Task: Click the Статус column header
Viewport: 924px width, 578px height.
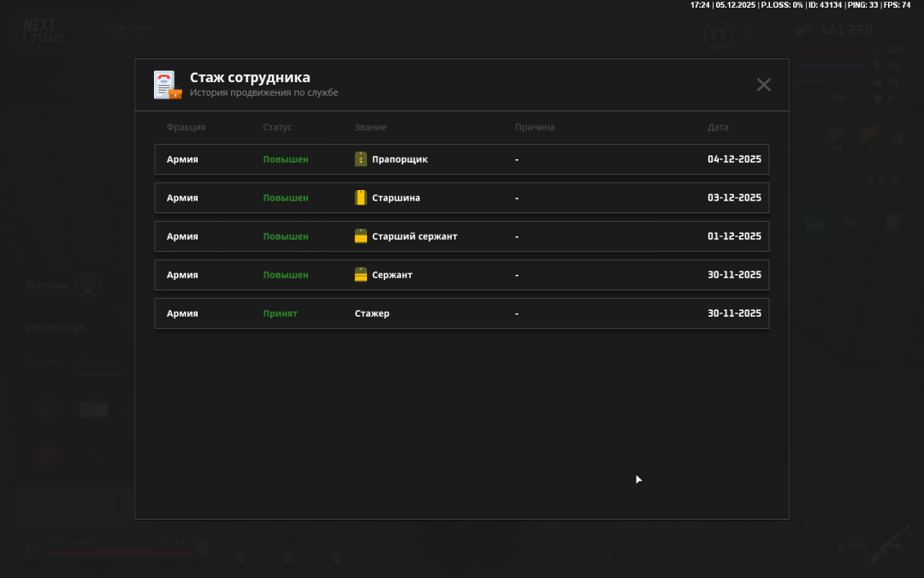Action: pos(277,128)
